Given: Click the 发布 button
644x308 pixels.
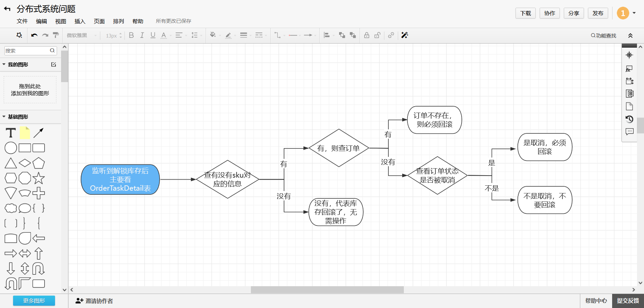Looking at the screenshot, I should [598, 13].
